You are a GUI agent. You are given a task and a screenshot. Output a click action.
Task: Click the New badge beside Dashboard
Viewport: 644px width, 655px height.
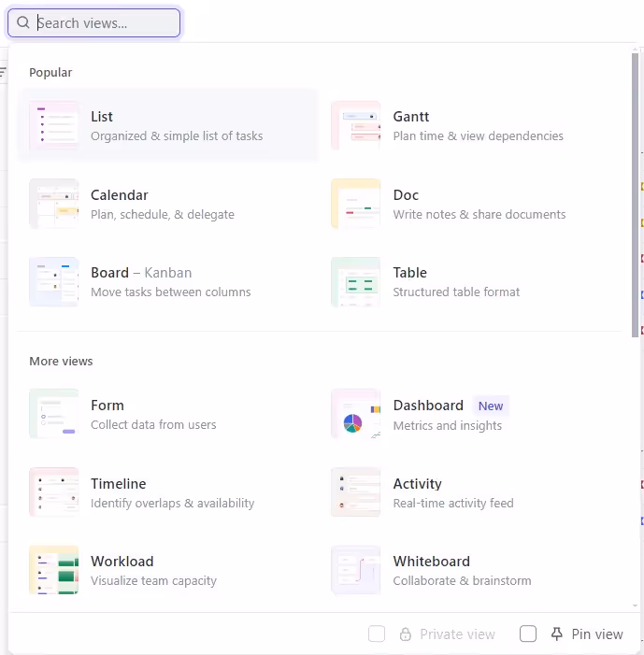491,406
